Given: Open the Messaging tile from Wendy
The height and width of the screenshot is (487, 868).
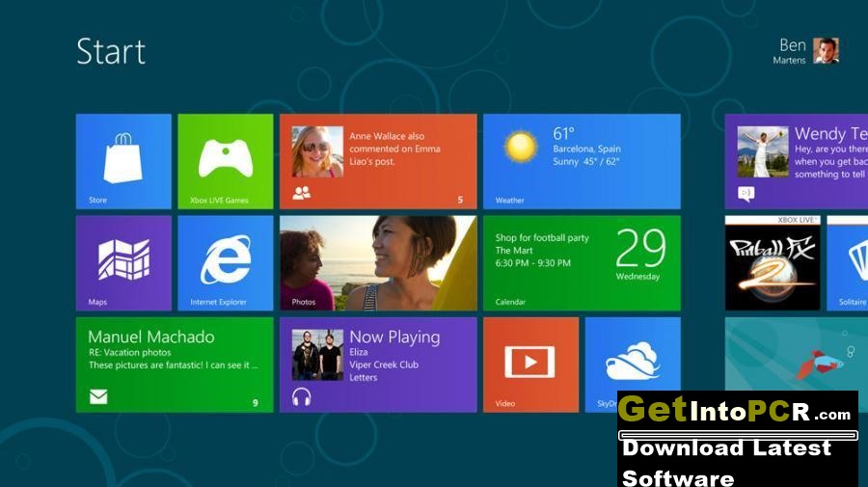Looking at the screenshot, I should (797, 161).
